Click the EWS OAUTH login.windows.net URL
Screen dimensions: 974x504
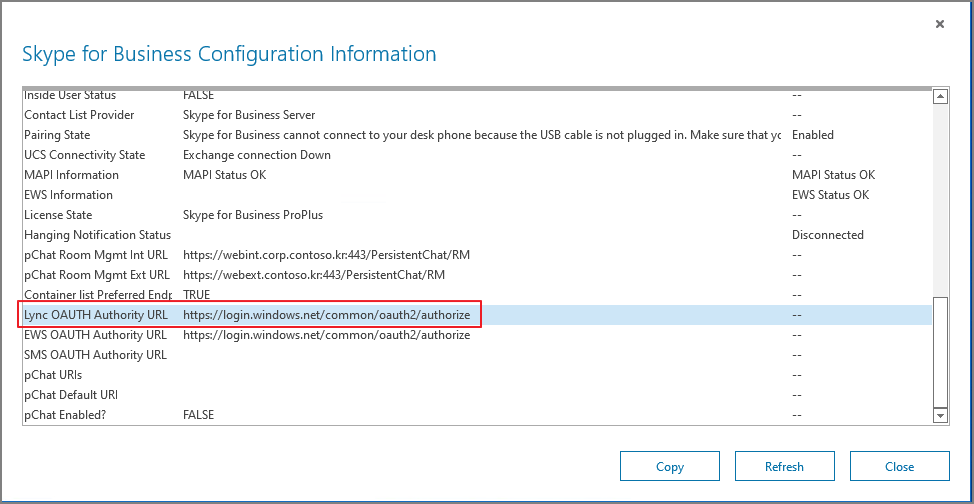coord(327,335)
